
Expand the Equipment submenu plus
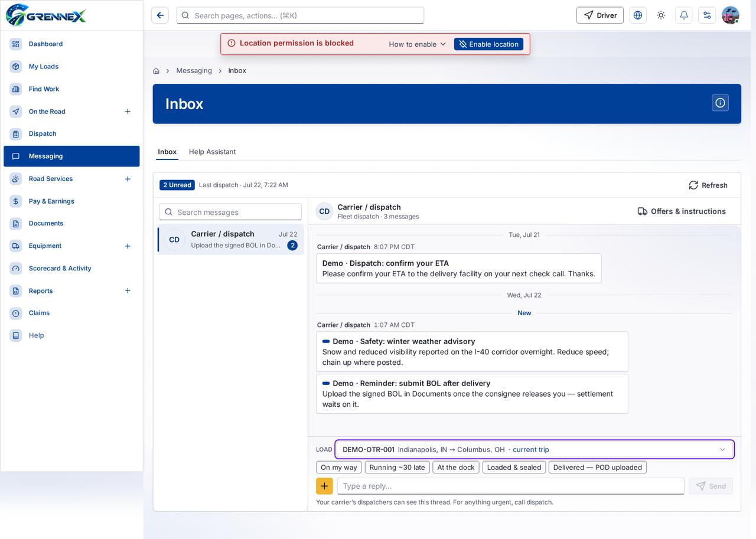[x=128, y=246]
